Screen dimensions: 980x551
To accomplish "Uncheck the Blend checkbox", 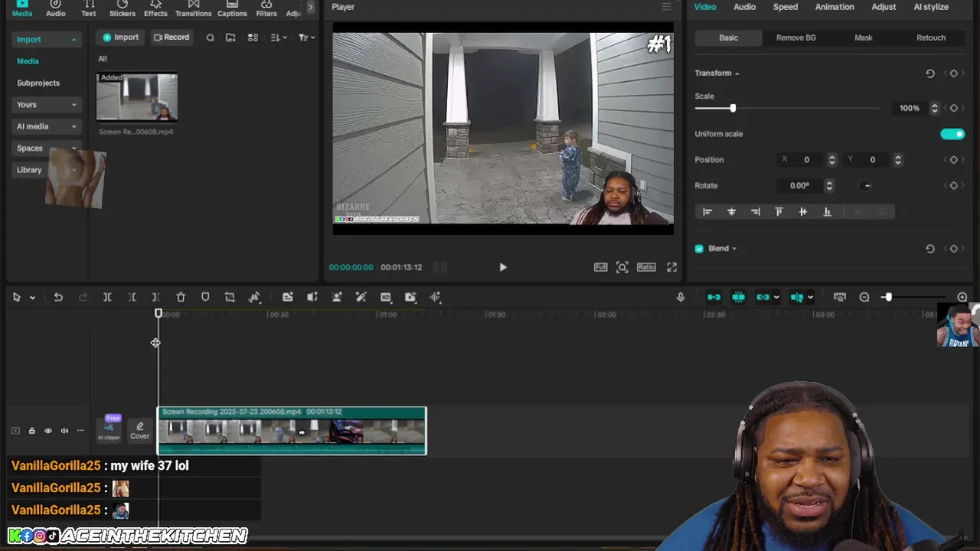I will point(699,249).
